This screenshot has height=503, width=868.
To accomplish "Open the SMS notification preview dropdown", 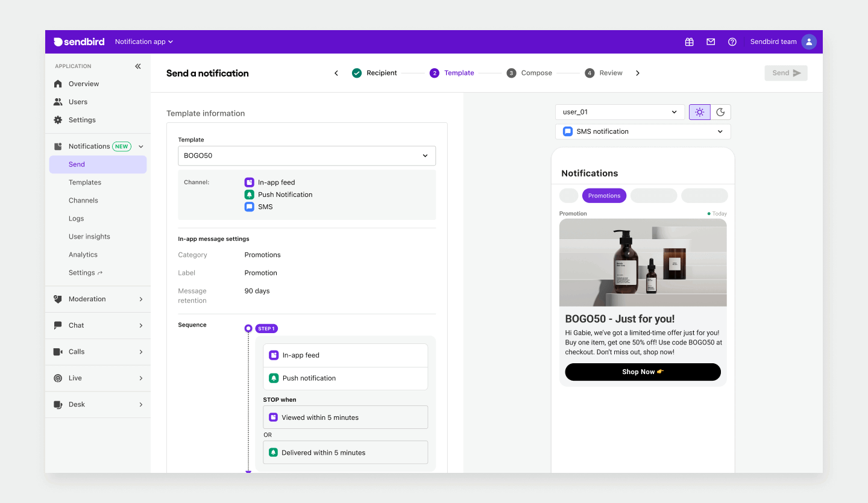I will point(643,131).
